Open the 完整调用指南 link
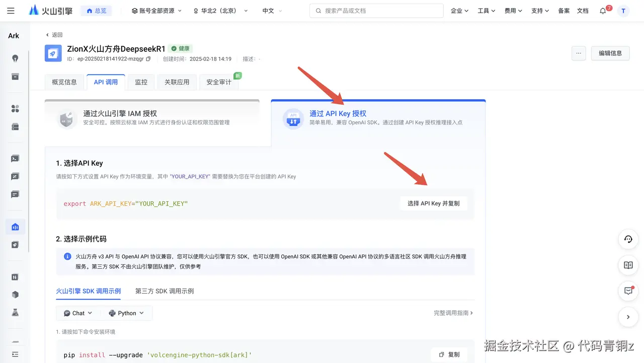 click(453, 313)
